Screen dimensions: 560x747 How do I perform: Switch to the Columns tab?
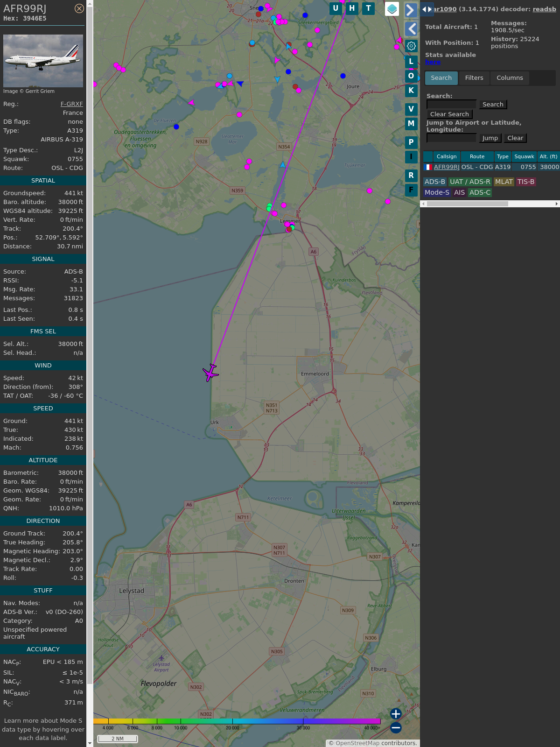pyautogui.click(x=510, y=78)
